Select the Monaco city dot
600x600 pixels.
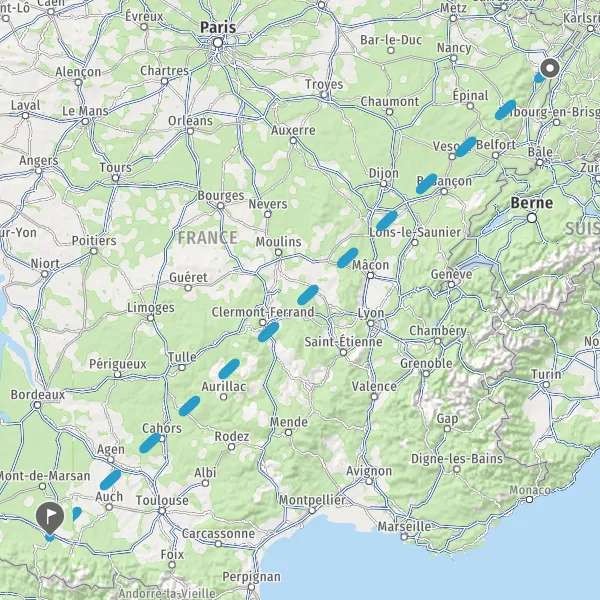tap(529, 499)
